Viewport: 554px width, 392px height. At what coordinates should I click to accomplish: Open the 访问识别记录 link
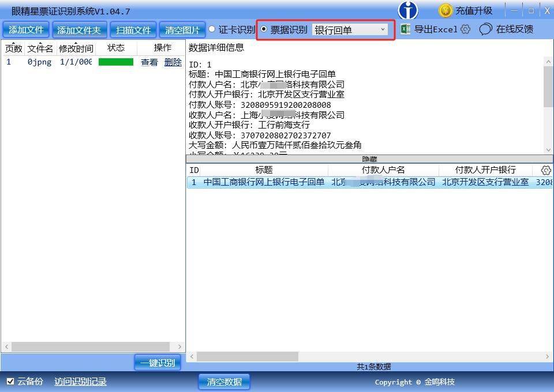click(x=80, y=382)
